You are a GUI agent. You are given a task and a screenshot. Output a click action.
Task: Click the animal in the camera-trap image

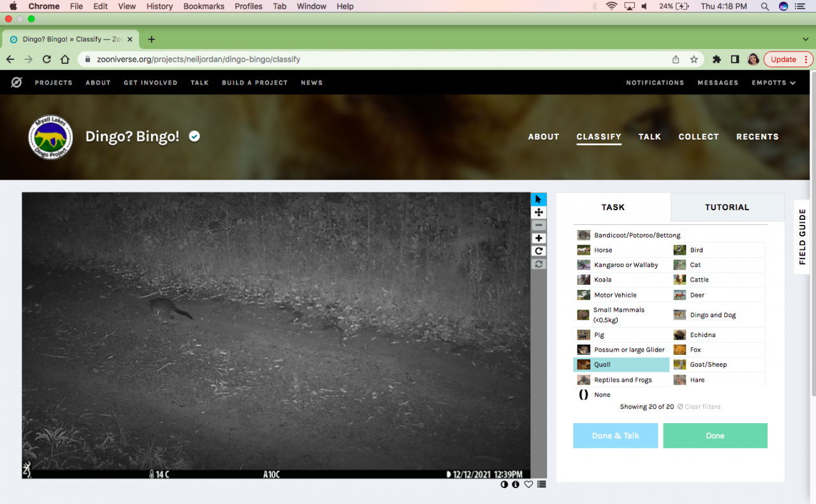pos(170,307)
